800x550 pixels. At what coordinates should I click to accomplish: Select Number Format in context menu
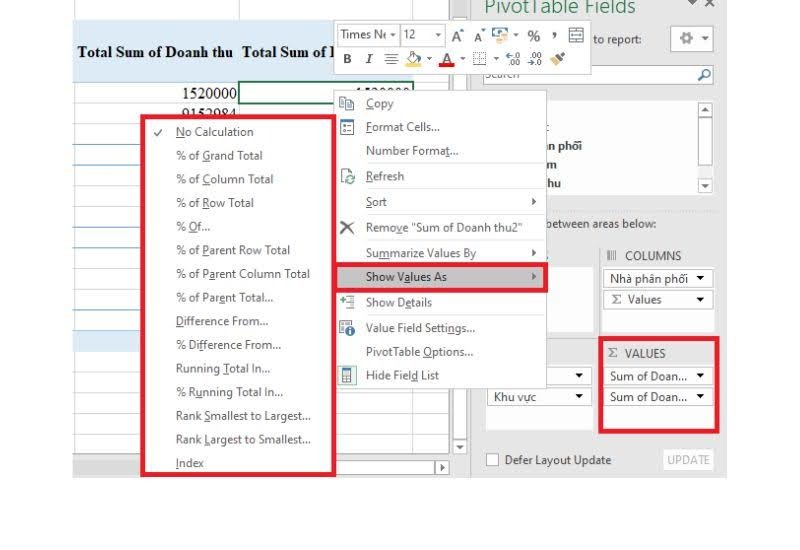point(441,151)
